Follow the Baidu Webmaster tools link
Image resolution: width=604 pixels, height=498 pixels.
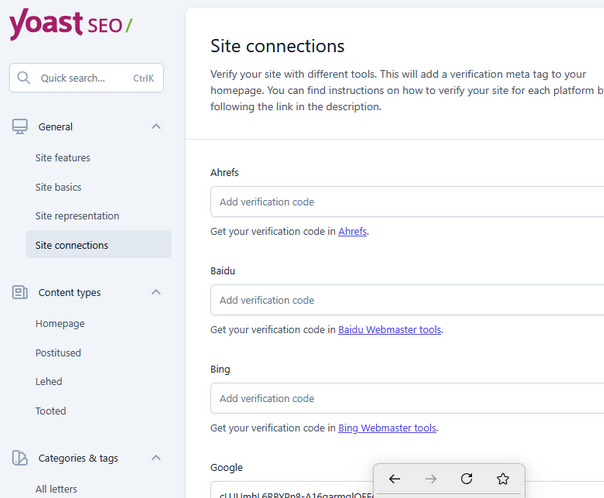[x=389, y=330]
